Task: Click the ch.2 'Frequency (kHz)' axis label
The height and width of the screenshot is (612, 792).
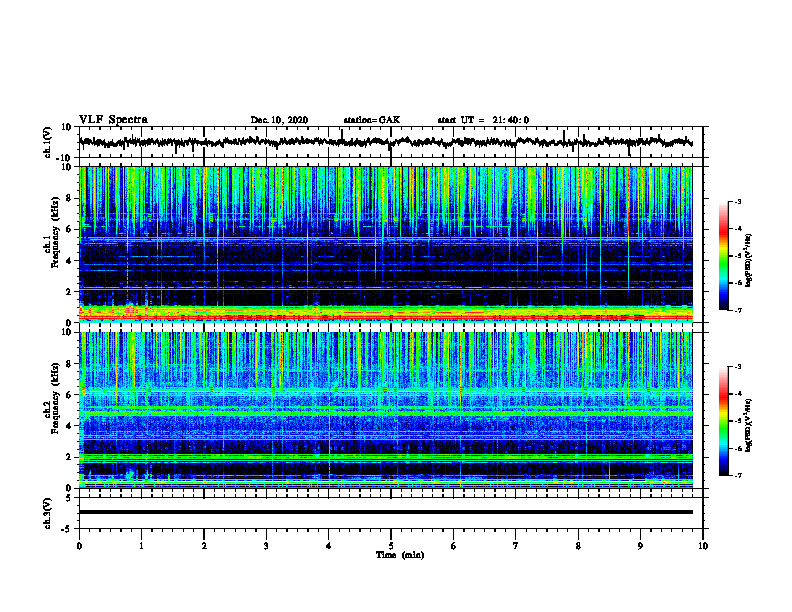Action: [x=56, y=398]
